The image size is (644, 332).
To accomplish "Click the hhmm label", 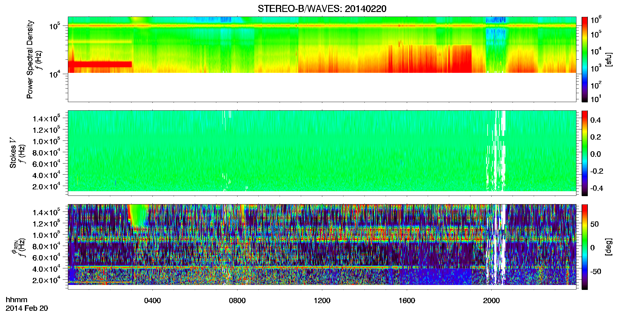I will (17, 300).
